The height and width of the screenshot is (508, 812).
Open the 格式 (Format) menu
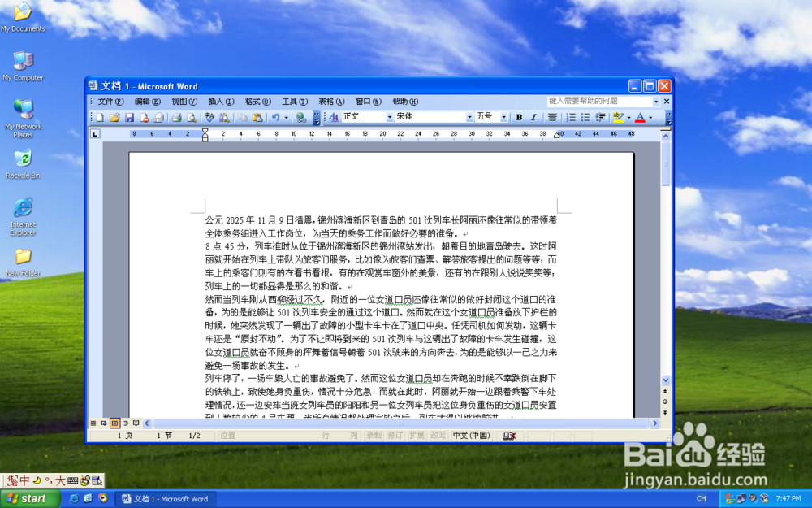(x=258, y=102)
